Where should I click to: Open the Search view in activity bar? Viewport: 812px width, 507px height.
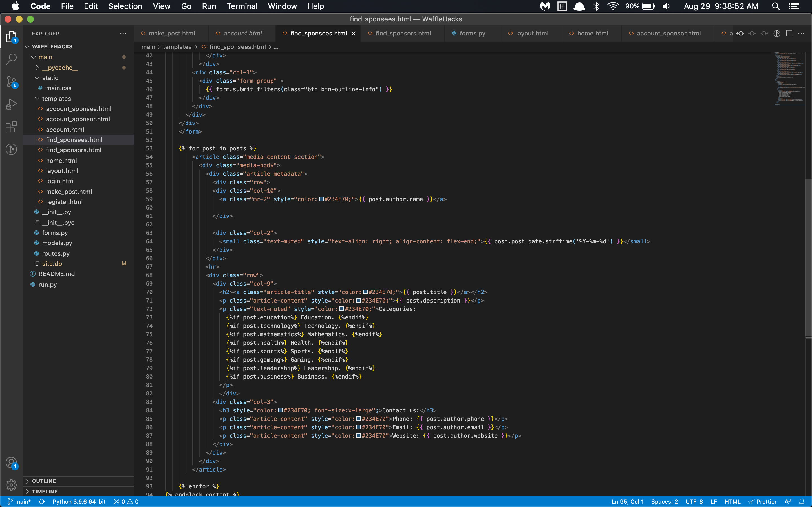click(11, 59)
